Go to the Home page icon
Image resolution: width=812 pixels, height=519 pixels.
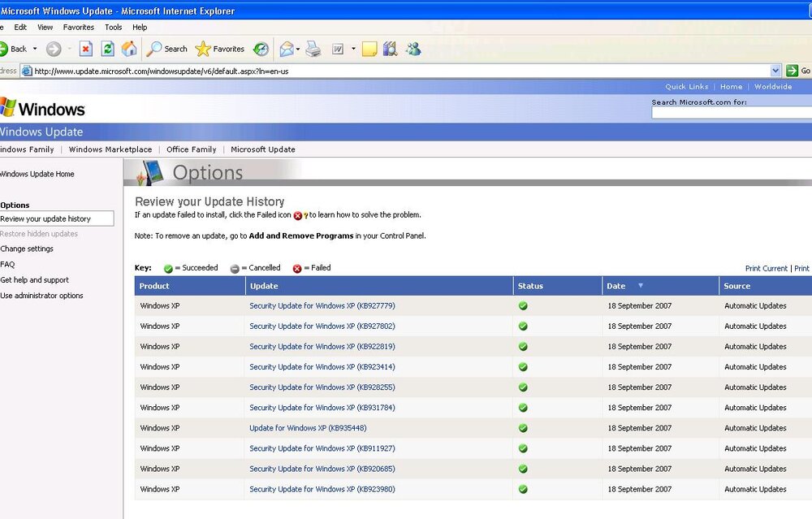(x=129, y=50)
